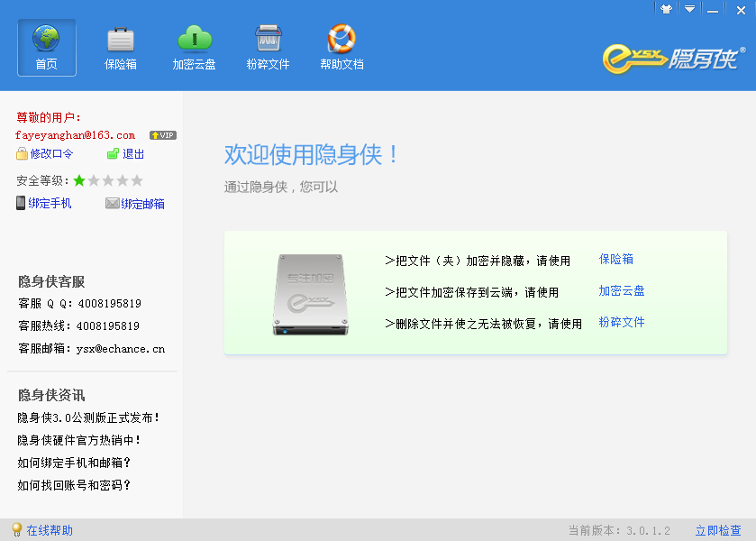This screenshot has width=756, height=541.
Task: Click the 绑定邮箱 bind email link
Action: tap(142, 204)
